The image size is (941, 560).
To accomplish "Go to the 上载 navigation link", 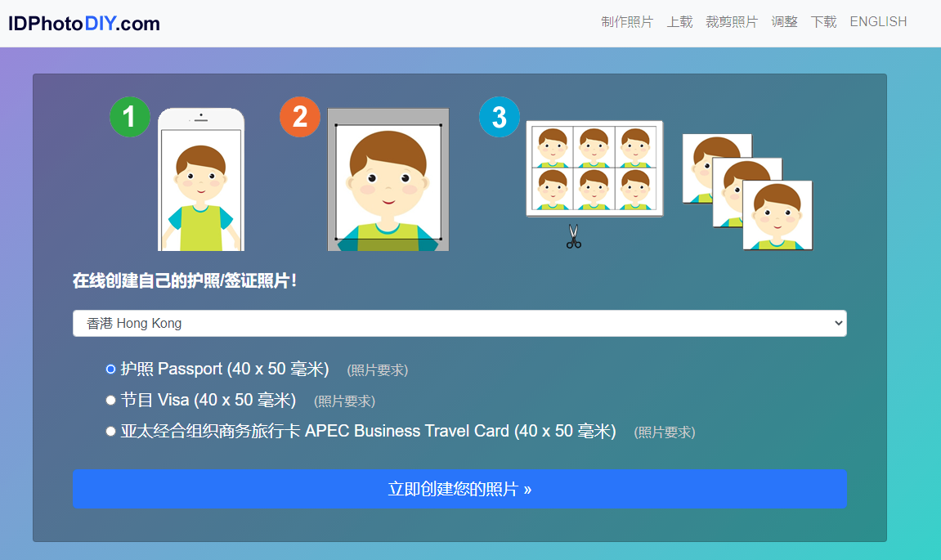I will click(679, 22).
